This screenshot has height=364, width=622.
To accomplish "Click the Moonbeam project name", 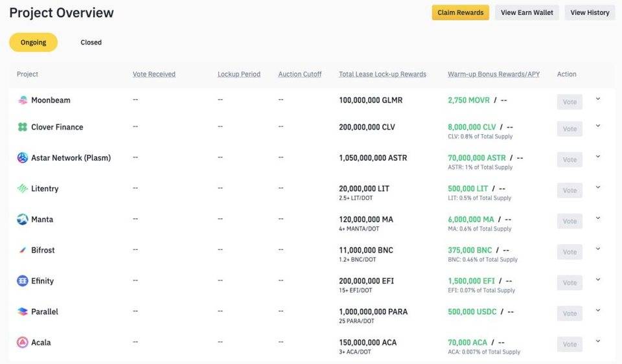I will (51, 100).
